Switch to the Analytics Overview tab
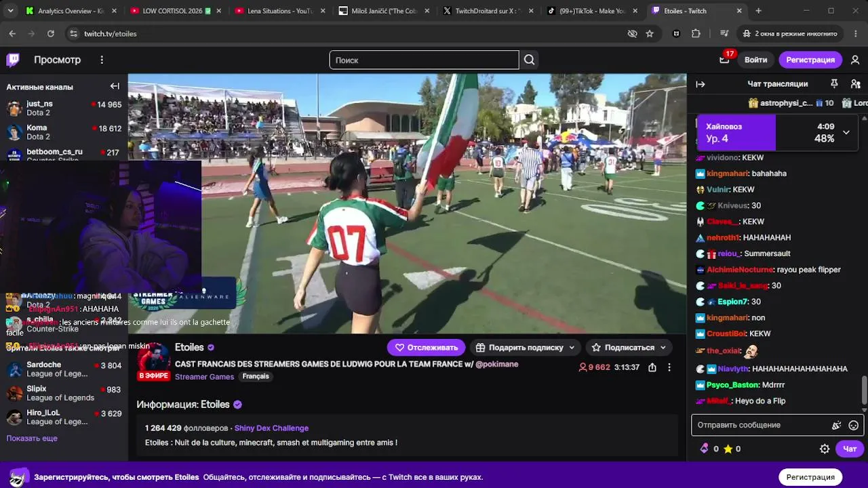The width and height of the screenshot is (868, 488). 71,11
